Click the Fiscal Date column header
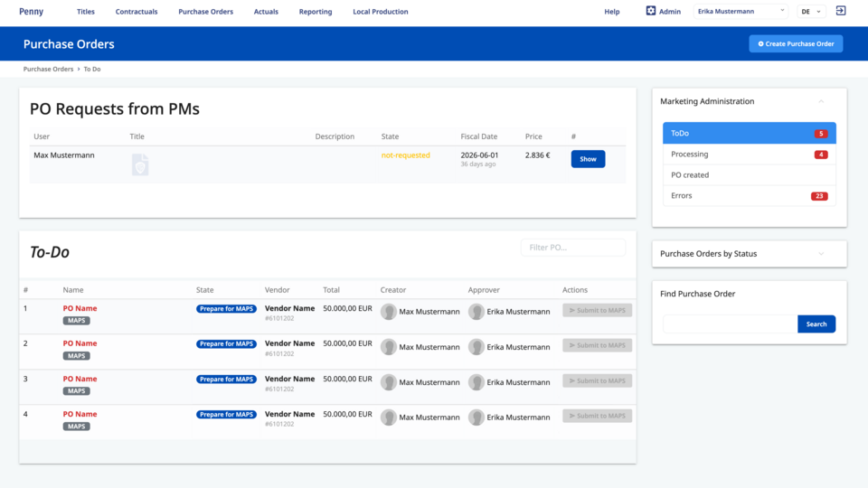This screenshot has width=868, height=488. [x=479, y=136]
